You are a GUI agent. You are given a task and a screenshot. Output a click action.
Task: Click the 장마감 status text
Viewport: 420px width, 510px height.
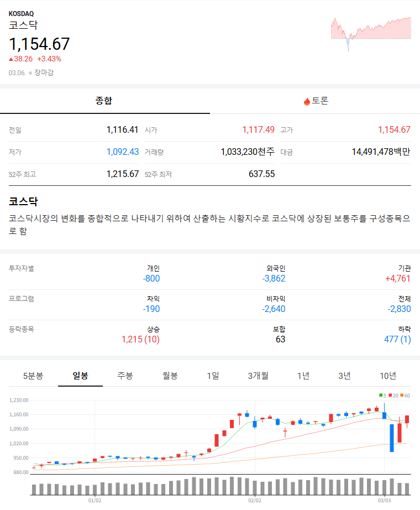[44, 73]
